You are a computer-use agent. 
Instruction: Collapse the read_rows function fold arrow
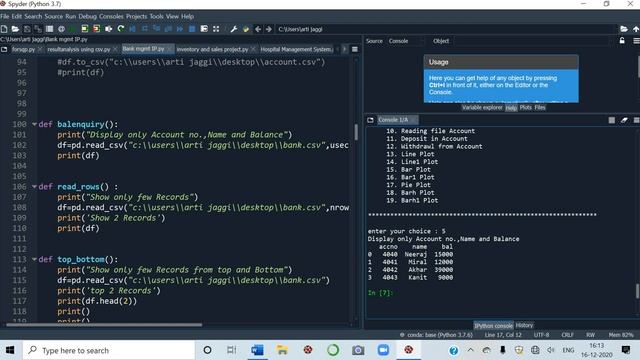(x=34, y=187)
